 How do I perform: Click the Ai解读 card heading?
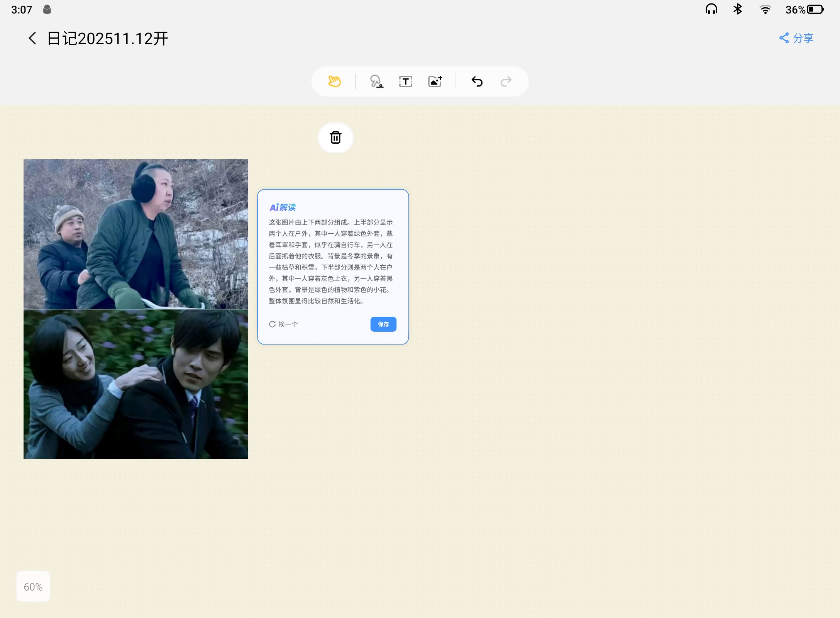(283, 207)
